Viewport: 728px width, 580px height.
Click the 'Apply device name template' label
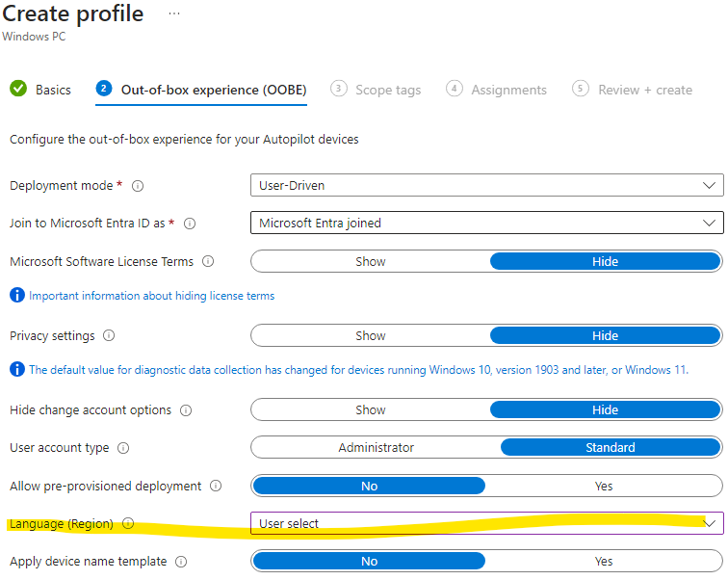click(x=89, y=562)
